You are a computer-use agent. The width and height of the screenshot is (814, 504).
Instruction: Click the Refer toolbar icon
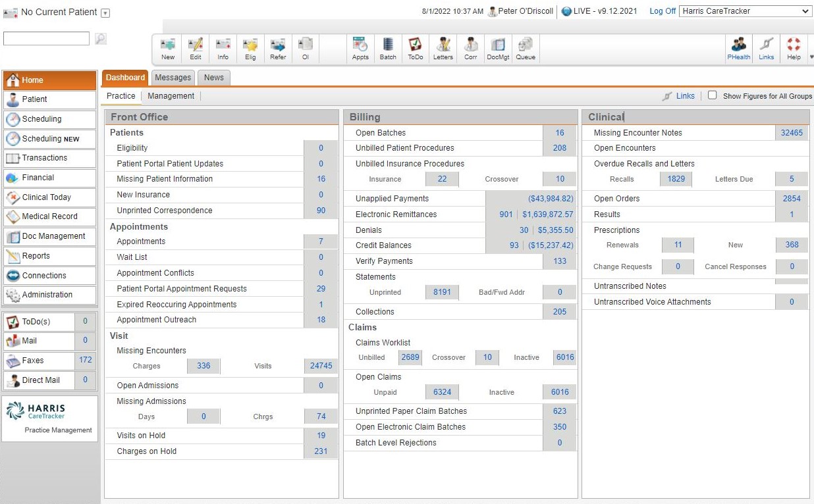click(278, 49)
